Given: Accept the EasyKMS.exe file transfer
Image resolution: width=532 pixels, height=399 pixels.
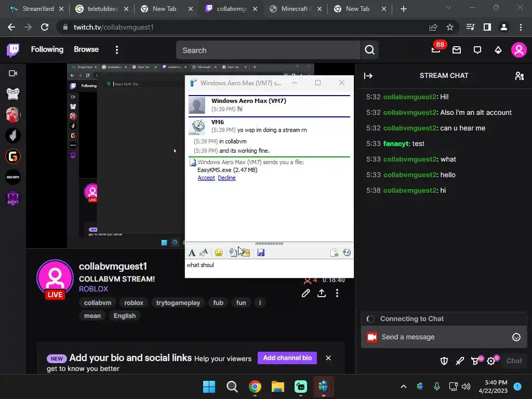Looking at the screenshot, I should point(206,178).
